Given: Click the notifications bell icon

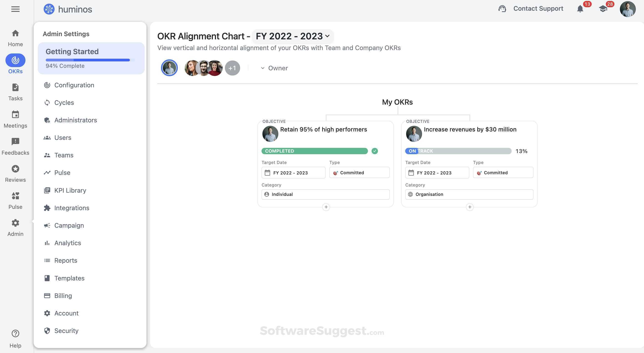Looking at the screenshot, I should pyautogui.click(x=580, y=9).
